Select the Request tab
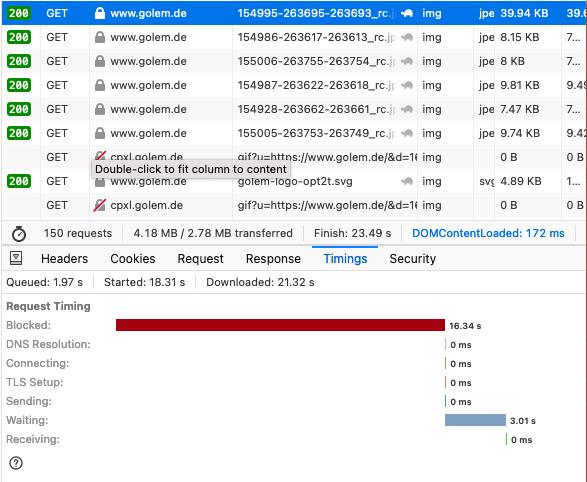 200,259
